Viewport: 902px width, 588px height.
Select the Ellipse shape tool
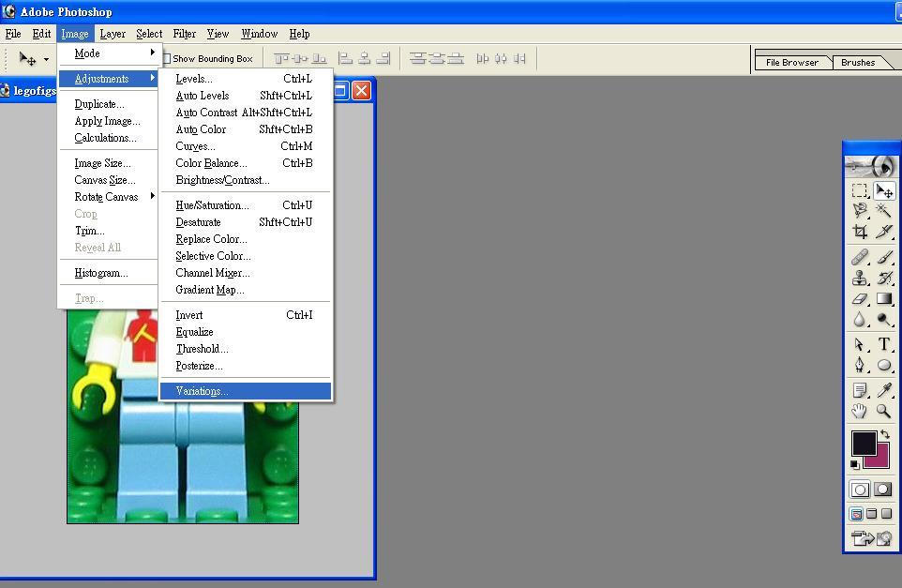point(883,365)
